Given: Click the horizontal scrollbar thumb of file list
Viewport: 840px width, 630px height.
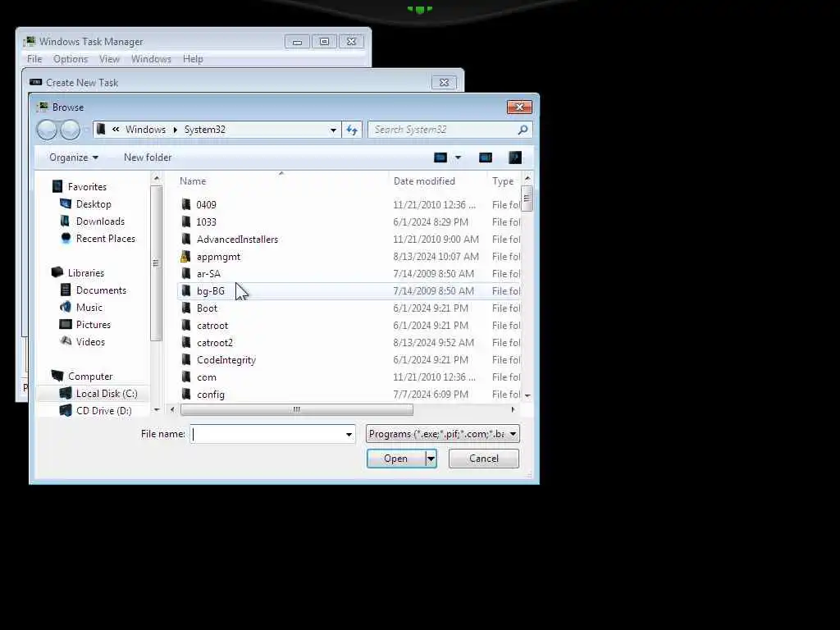Looking at the screenshot, I should [x=297, y=410].
